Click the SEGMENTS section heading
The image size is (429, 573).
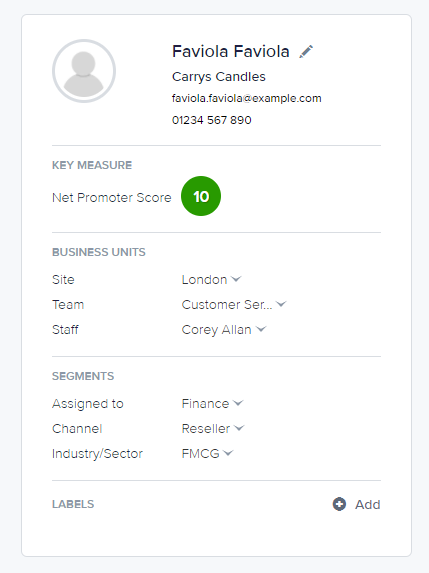click(83, 376)
